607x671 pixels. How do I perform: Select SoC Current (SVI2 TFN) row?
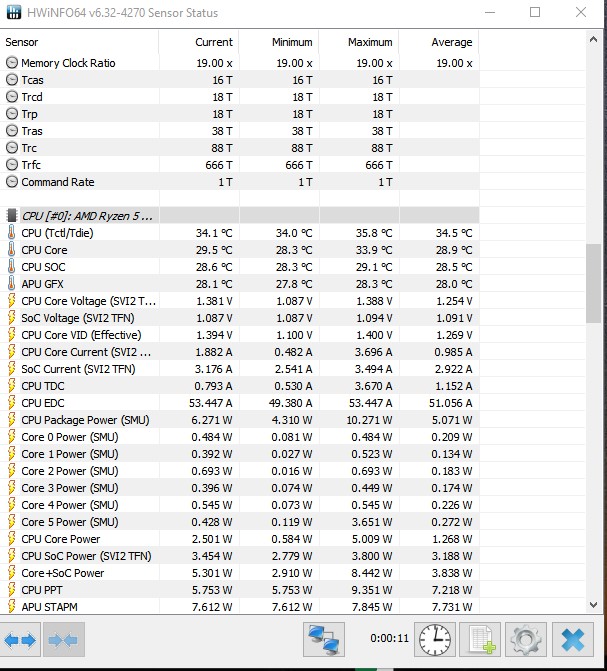click(x=239, y=369)
